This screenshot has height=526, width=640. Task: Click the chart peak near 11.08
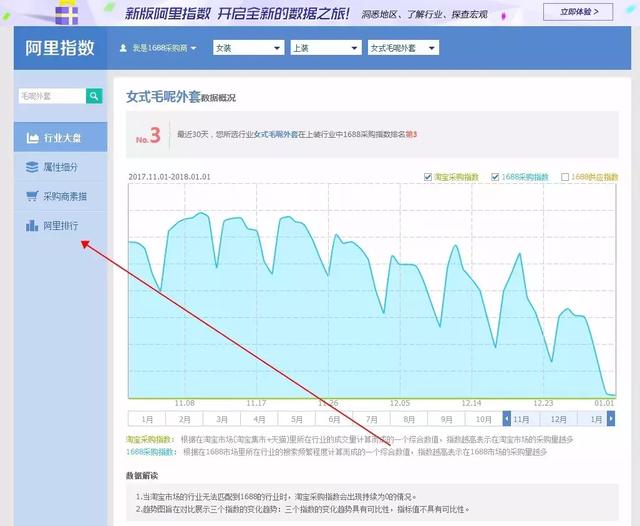(x=200, y=213)
